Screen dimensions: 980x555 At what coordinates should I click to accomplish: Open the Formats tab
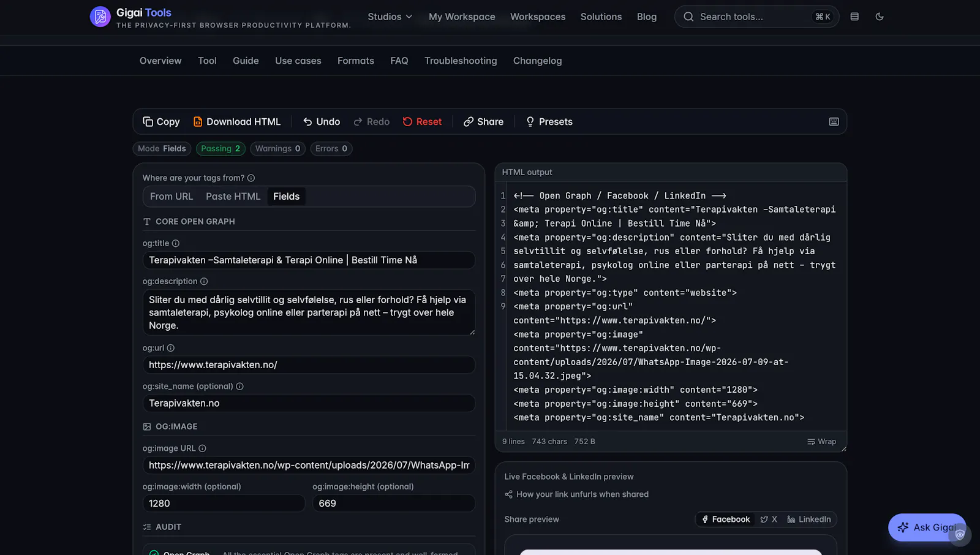pyautogui.click(x=356, y=61)
